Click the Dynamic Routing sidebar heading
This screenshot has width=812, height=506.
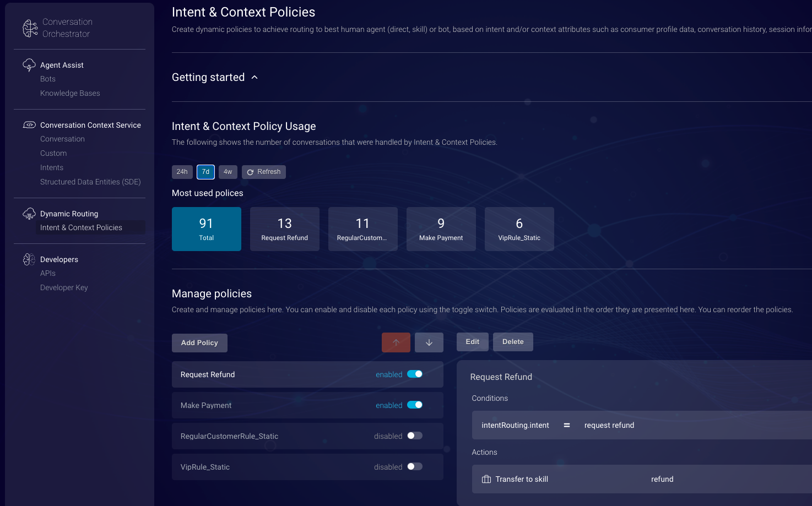coord(69,214)
